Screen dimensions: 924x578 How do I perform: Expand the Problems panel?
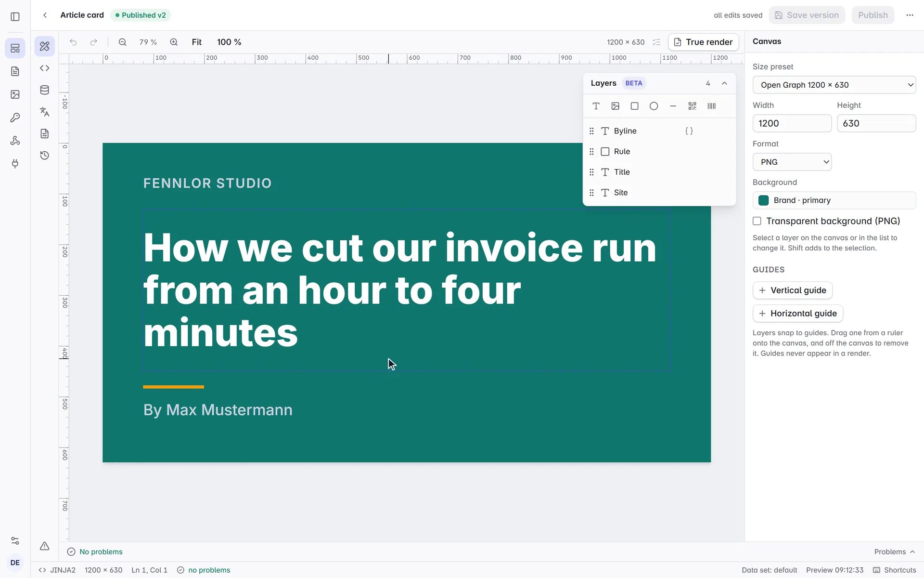click(895, 552)
